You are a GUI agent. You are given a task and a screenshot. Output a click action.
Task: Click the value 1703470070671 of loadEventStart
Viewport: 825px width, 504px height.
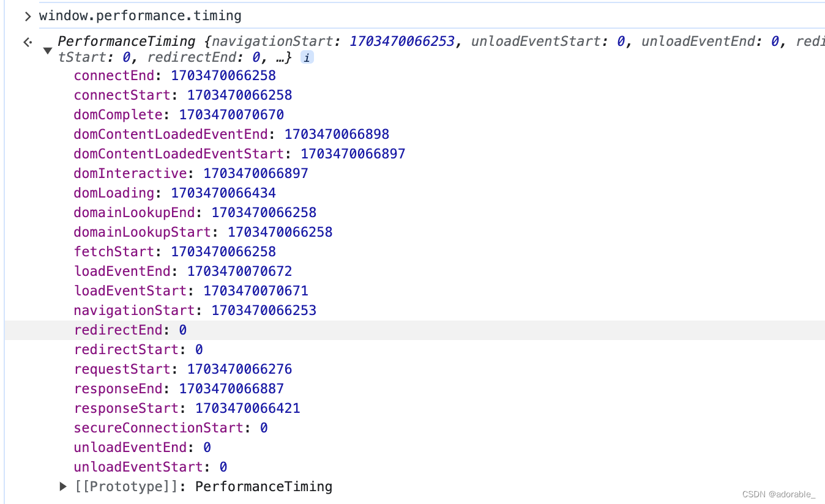(x=256, y=291)
